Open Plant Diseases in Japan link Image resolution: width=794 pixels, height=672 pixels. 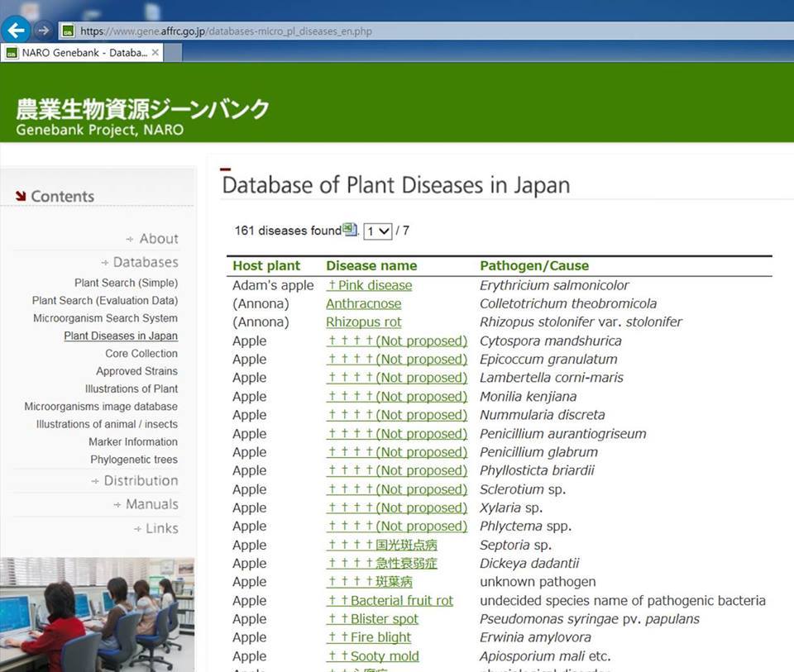[121, 336]
